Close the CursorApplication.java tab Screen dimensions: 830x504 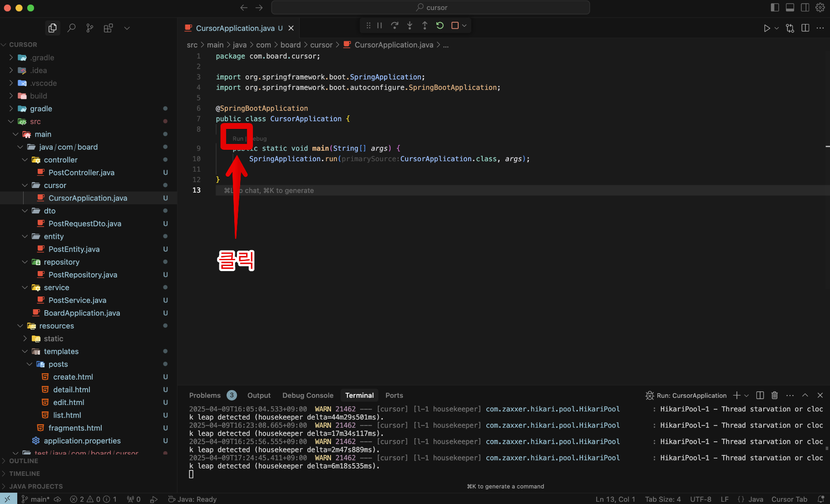291,28
